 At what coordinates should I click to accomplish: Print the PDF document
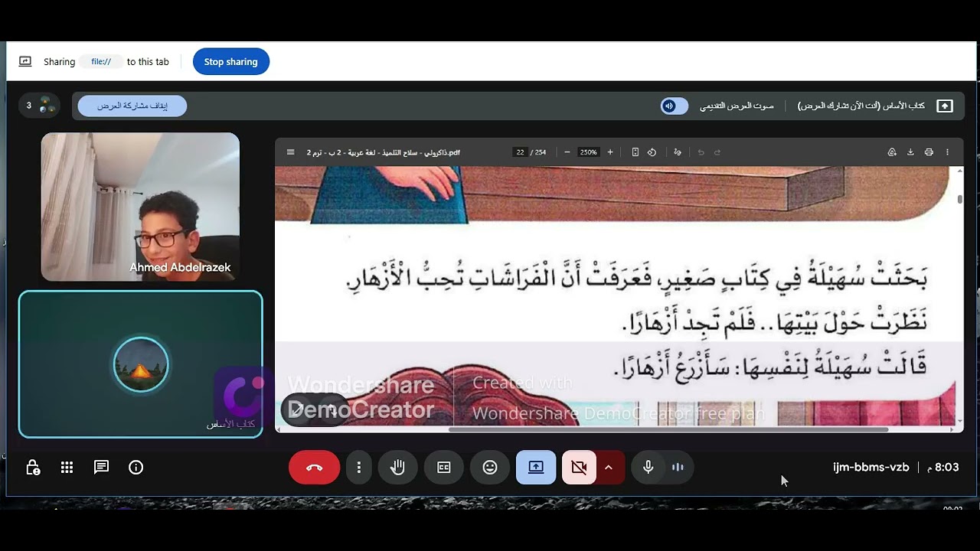929,152
